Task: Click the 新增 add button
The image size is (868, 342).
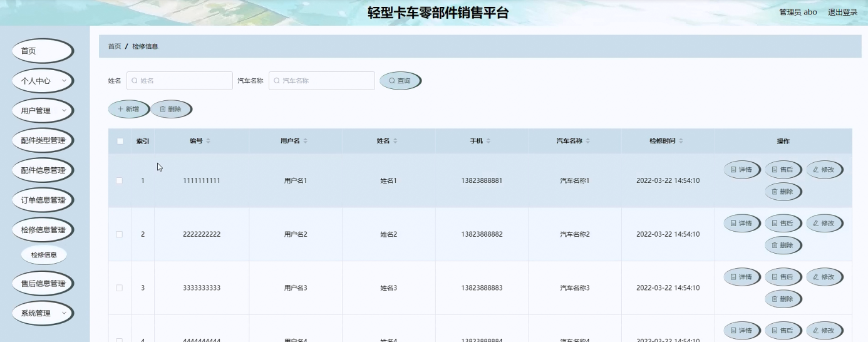Action: coord(128,109)
